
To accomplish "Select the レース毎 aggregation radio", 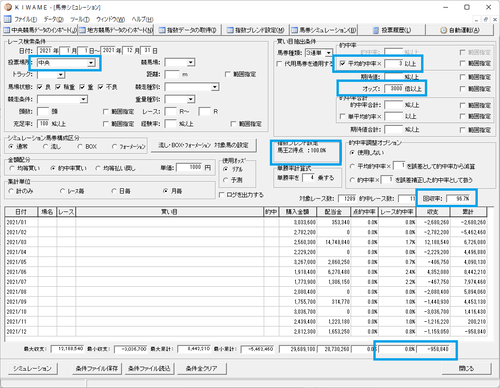I will pos(62,191).
